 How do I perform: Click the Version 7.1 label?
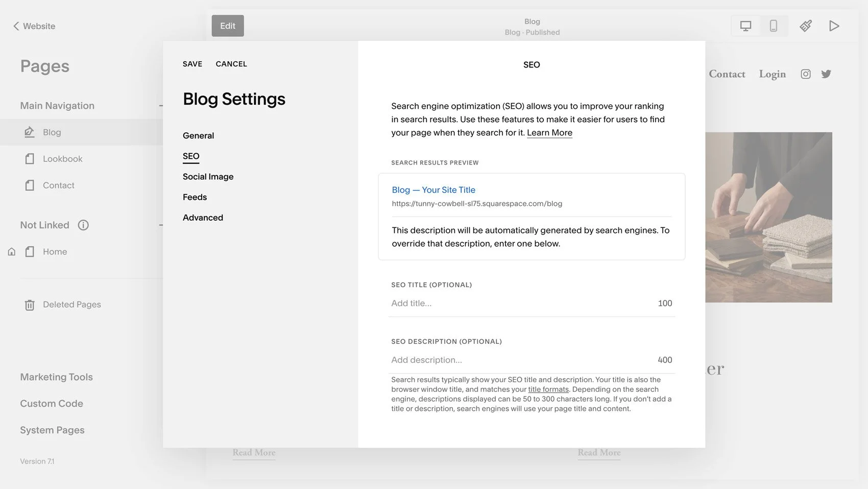(x=37, y=461)
